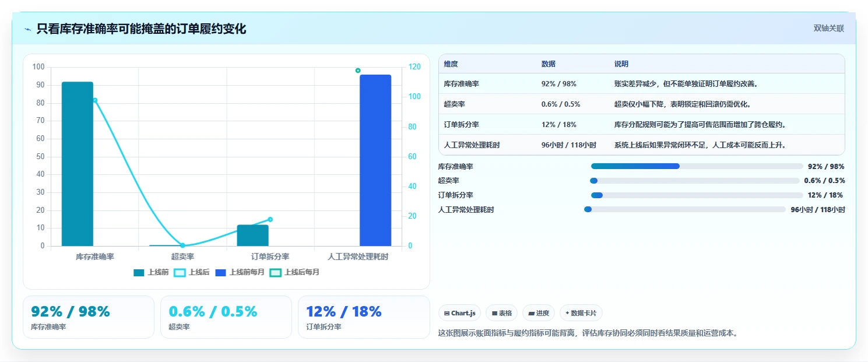Click the 订单拆分率 progress bar

697,195
